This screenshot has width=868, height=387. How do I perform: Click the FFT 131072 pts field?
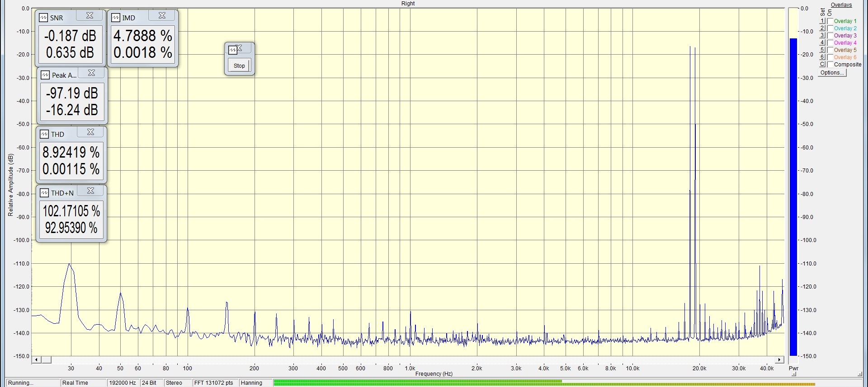215,382
